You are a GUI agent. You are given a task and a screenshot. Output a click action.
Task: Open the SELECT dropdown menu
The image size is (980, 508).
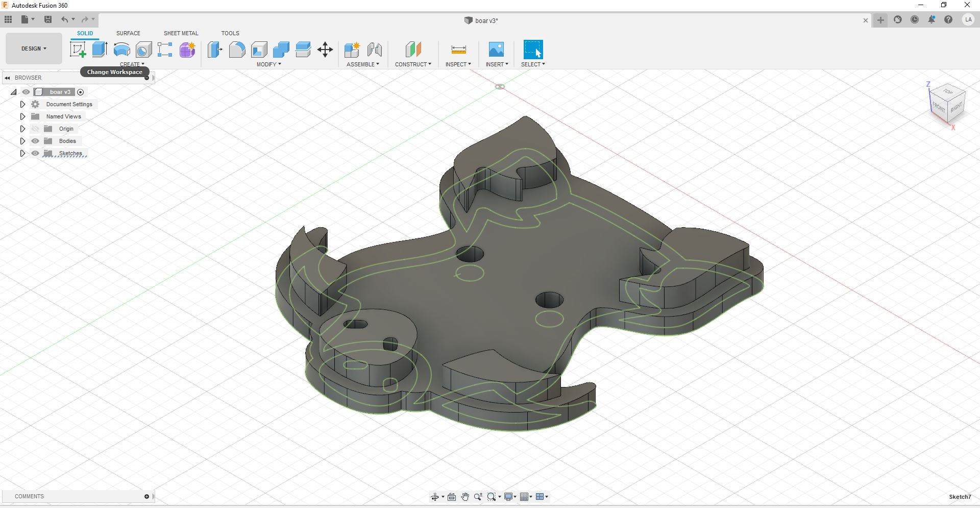(533, 64)
